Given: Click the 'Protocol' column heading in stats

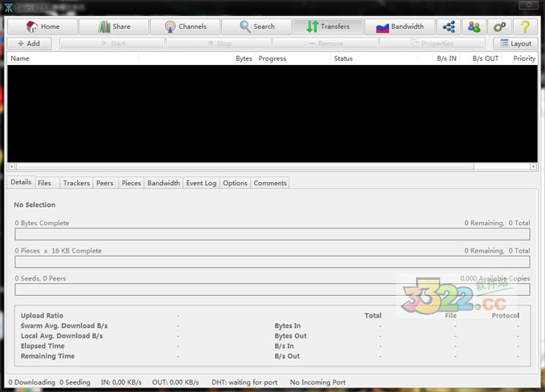Looking at the screenshot, I should [506, 316].
